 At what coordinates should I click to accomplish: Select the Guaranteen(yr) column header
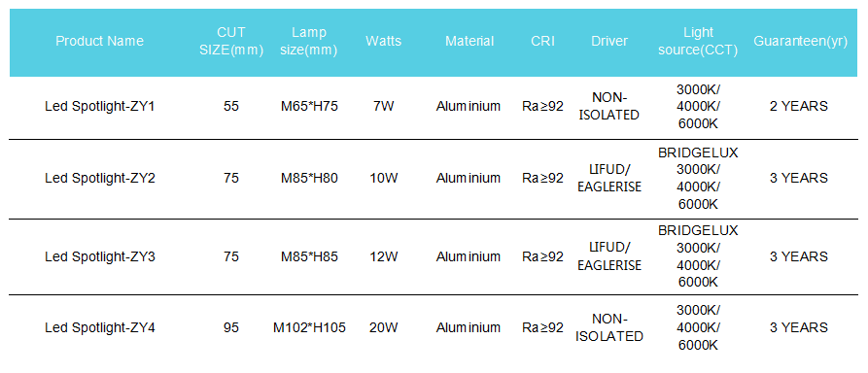801,42
